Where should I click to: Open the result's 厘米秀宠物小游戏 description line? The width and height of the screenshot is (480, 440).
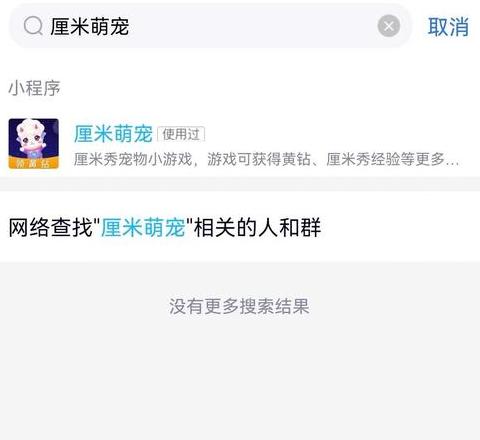point(266,159)
